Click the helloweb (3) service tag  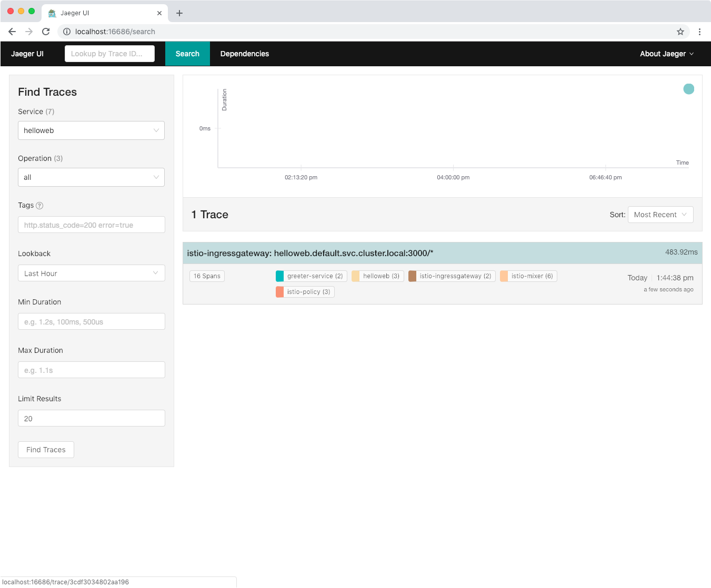pos(377,276)
